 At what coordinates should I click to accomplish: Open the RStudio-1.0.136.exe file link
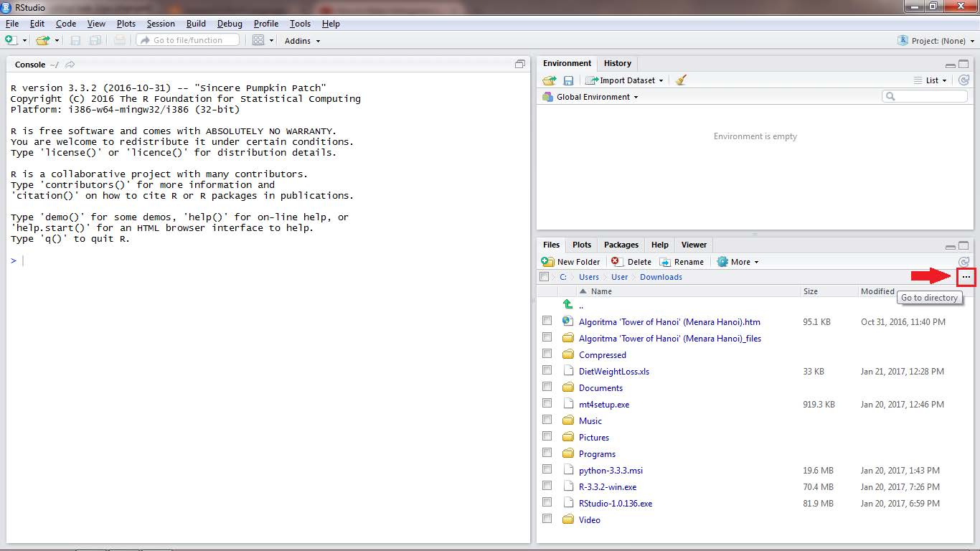pyautogui.click(x=616, y=504)
